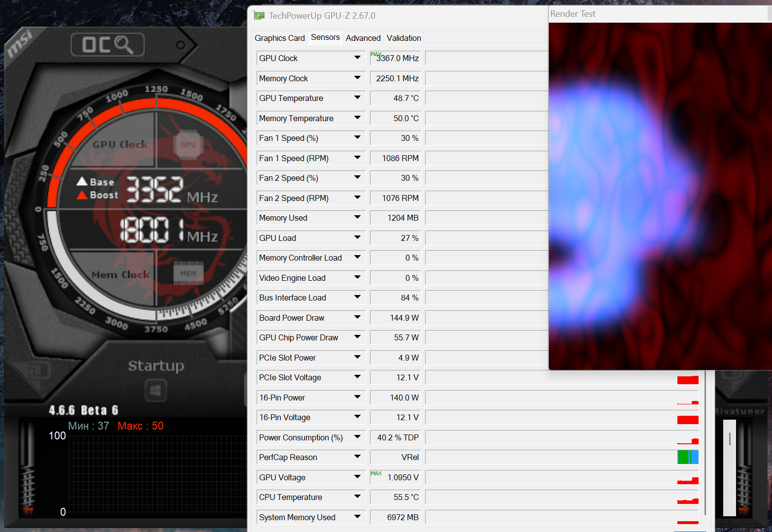The height and width of the screenshot is (532, 772).
Task: Launch the OC Scanner in MSI Afterburner
Action: click(x=107, y=45)
